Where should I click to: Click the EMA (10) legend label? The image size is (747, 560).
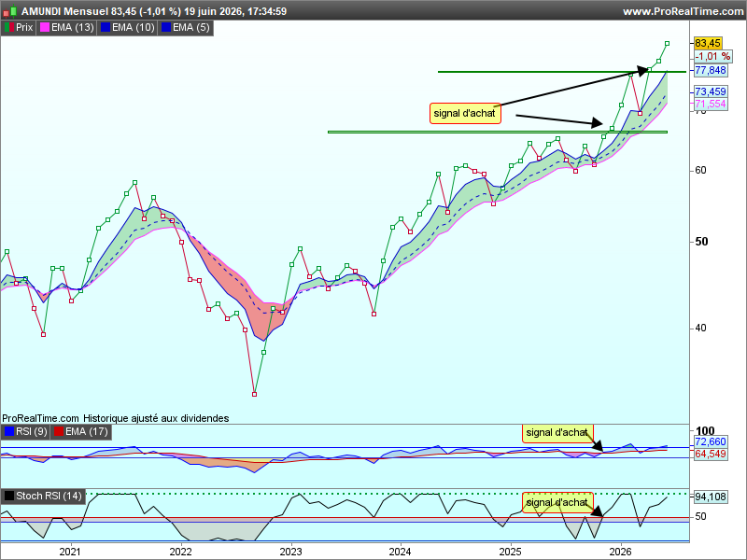click(x=134, y=28)
